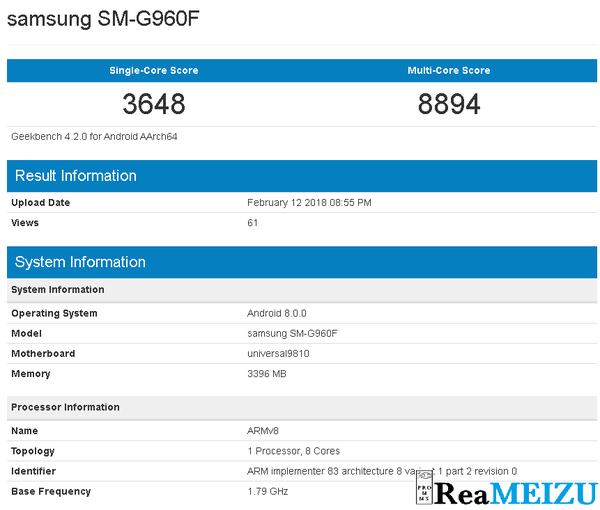Click the Android 8.0.0 value

click(277, 313)
